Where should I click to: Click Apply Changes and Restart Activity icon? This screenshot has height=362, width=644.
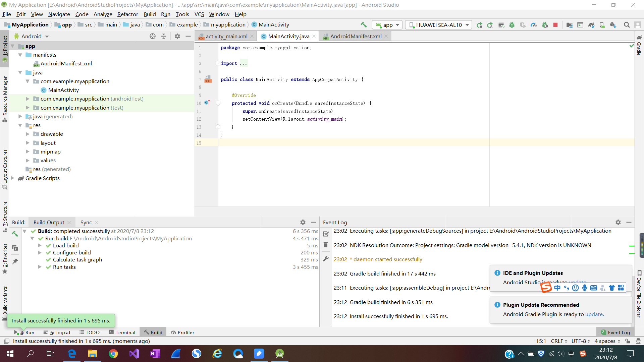pos(490,25)
